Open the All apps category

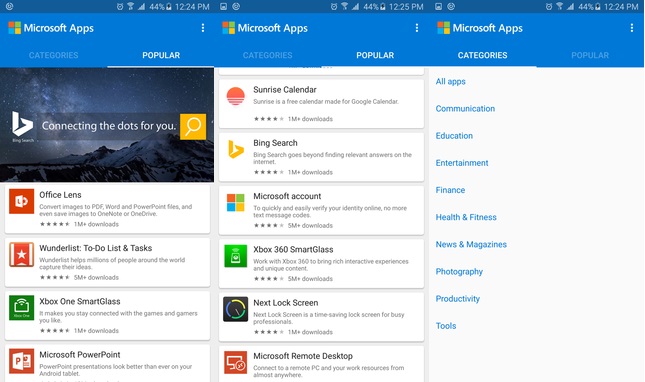click(x=450, y=81)
